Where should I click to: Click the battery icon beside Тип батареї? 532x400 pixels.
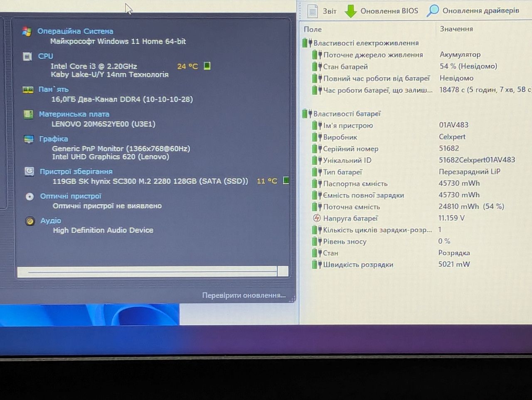click(317, 172)
